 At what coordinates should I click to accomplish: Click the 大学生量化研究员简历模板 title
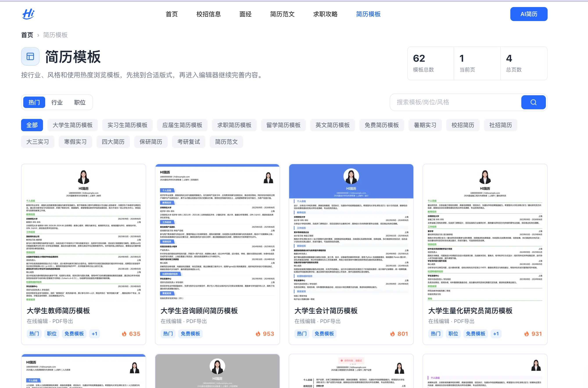[x=470, y=311]
